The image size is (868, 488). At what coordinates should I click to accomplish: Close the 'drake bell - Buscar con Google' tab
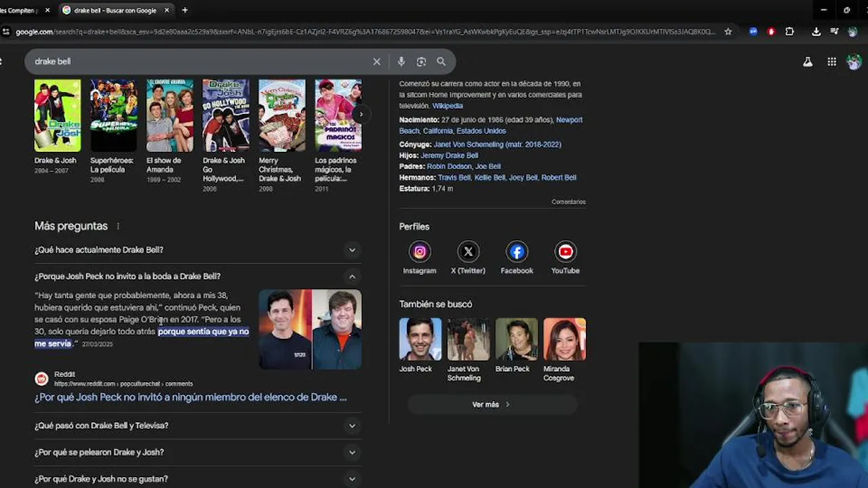(167, 10)
